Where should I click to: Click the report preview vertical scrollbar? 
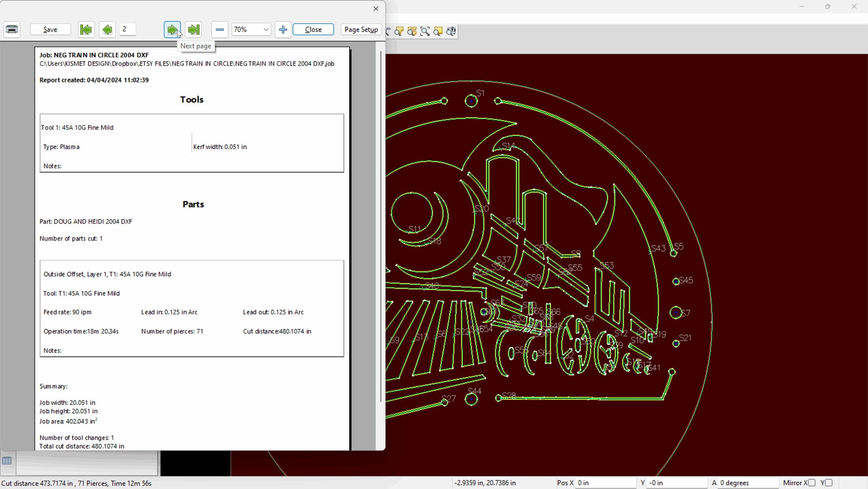[x=381, y=226]
